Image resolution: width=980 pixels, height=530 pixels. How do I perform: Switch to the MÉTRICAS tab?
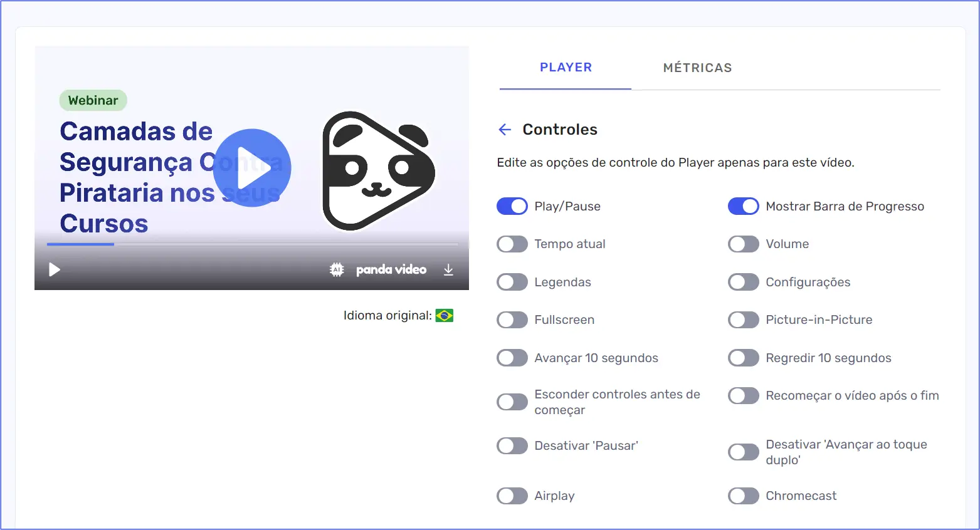[697, 67]
